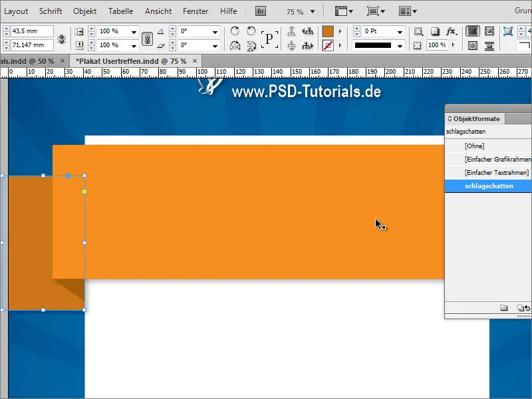Viewport: 532px width, 399px height.
Task: Click the rotate 90° clockwise icon
Action: pos(235,31)
